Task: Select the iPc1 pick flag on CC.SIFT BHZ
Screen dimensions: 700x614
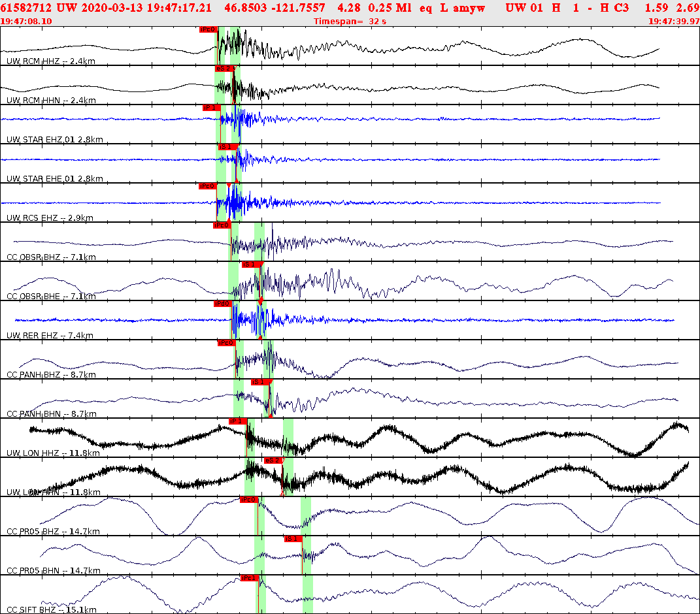Action: pyautogui.click(x=249, y=577)
